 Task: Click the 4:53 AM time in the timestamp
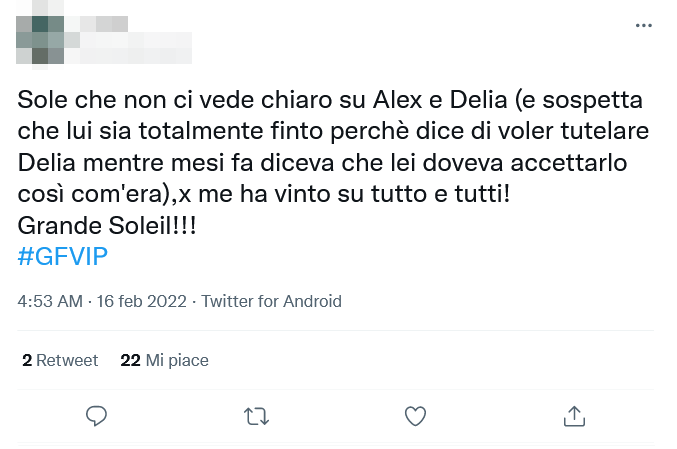[x=50, y=301]
